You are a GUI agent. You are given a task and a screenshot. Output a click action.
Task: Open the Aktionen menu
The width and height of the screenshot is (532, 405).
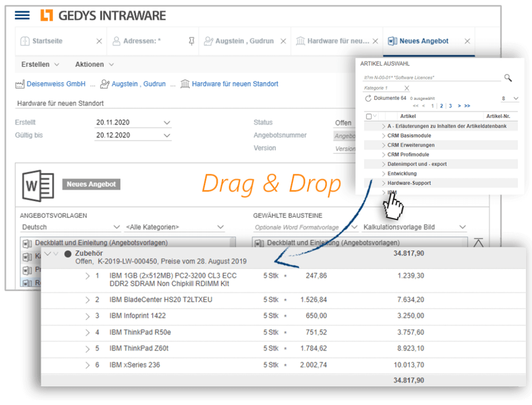click(95, 64)
